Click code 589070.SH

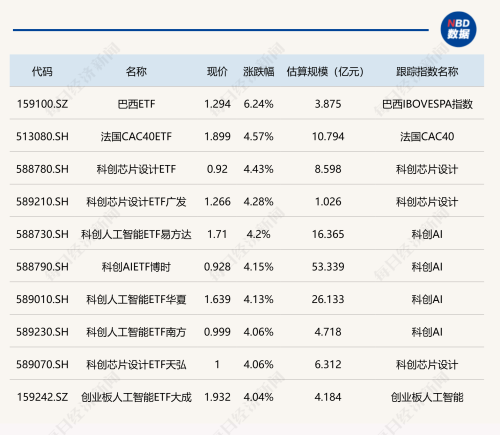[x=42, y=364]
